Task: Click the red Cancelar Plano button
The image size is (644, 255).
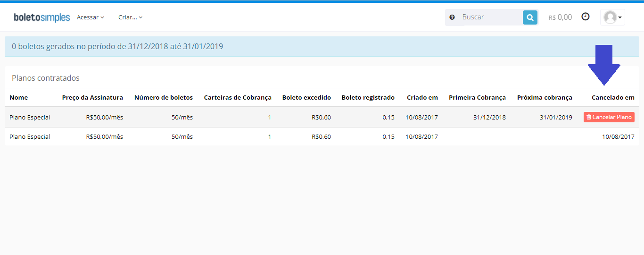Action: coord(609,117)
